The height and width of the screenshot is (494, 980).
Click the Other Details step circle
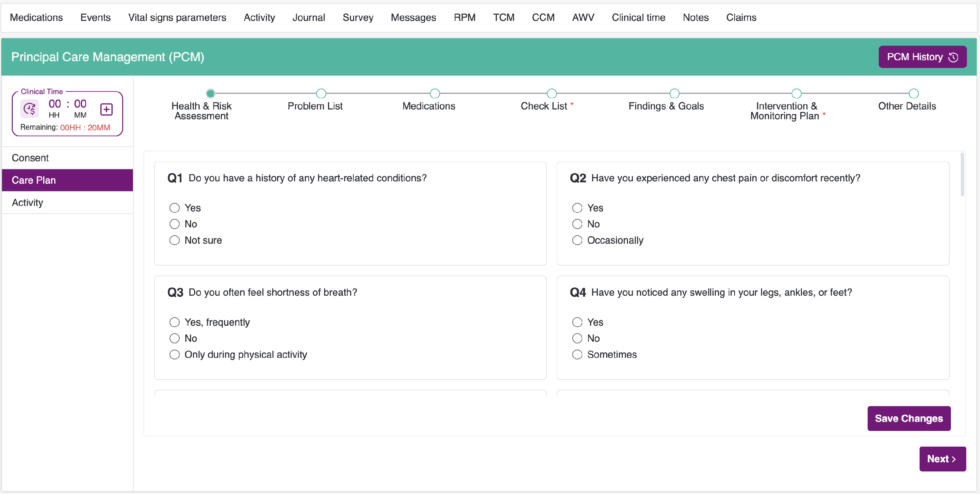coord(913,93)
